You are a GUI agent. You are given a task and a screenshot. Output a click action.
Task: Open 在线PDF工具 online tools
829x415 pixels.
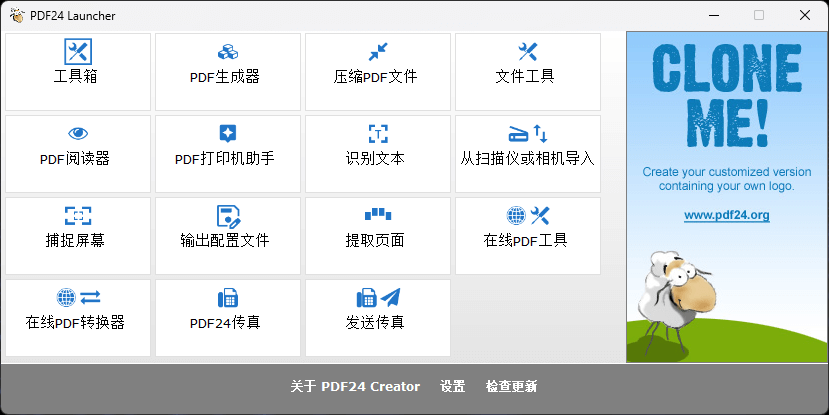pyautogui.click(x=527, y=235)
